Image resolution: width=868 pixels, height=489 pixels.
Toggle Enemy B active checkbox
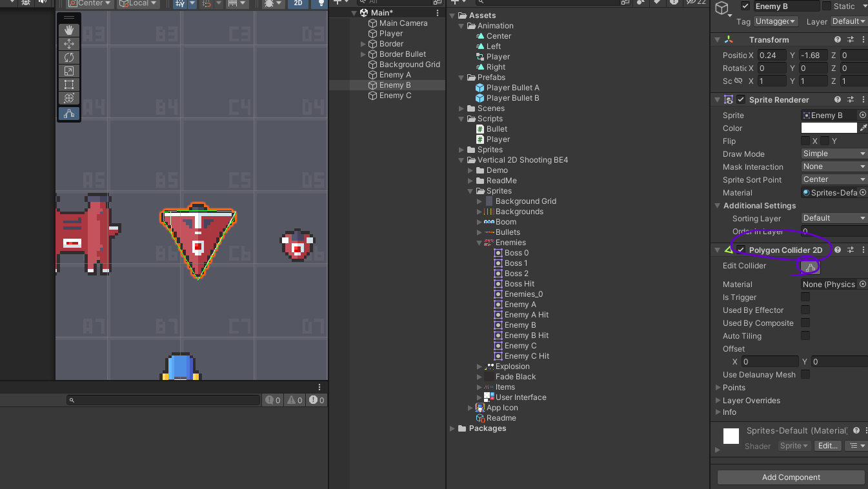[x=745, y=6]
